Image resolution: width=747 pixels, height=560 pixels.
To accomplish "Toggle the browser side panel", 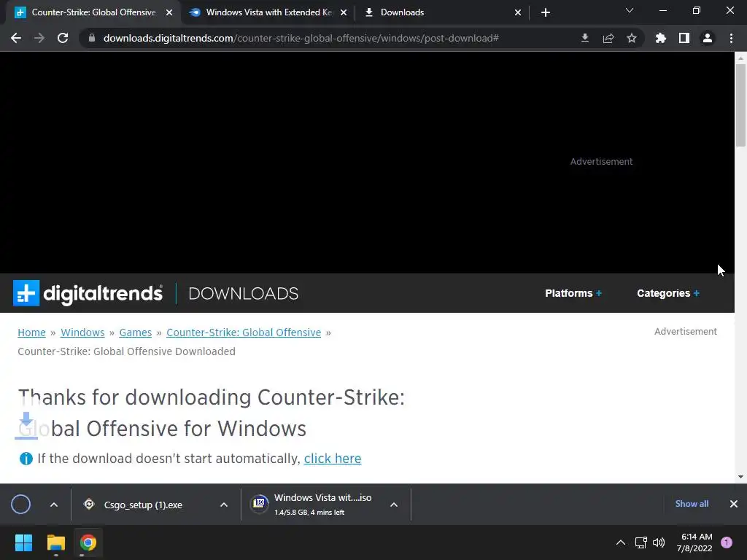I will click(684, 38).
